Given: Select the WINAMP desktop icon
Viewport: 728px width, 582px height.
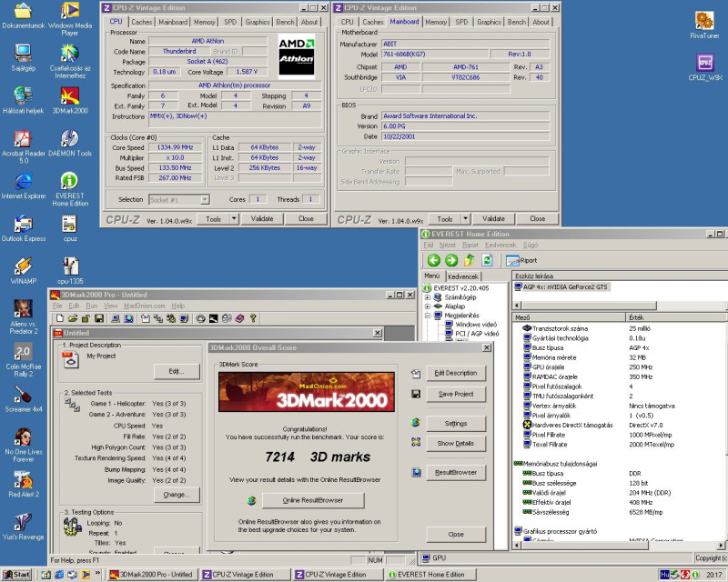Looking at the screenshot, I should pos(24,271).
